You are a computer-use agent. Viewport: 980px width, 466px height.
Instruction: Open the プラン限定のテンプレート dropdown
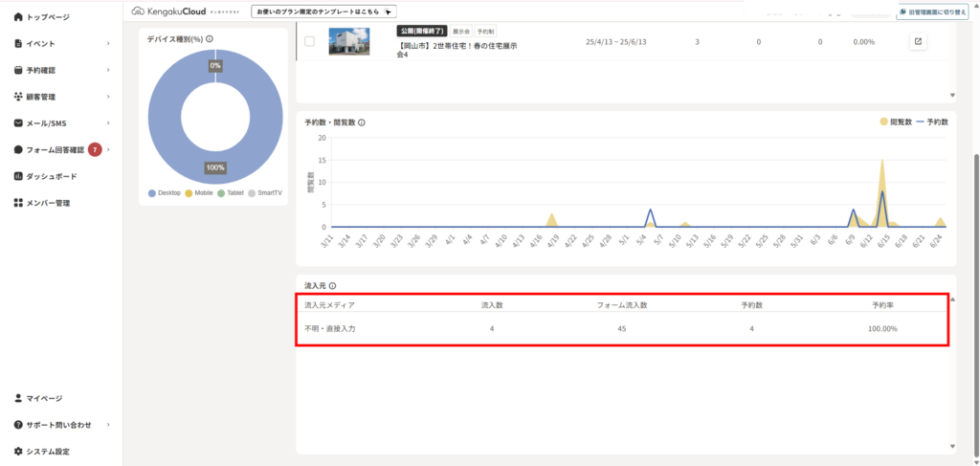[323, 11]
